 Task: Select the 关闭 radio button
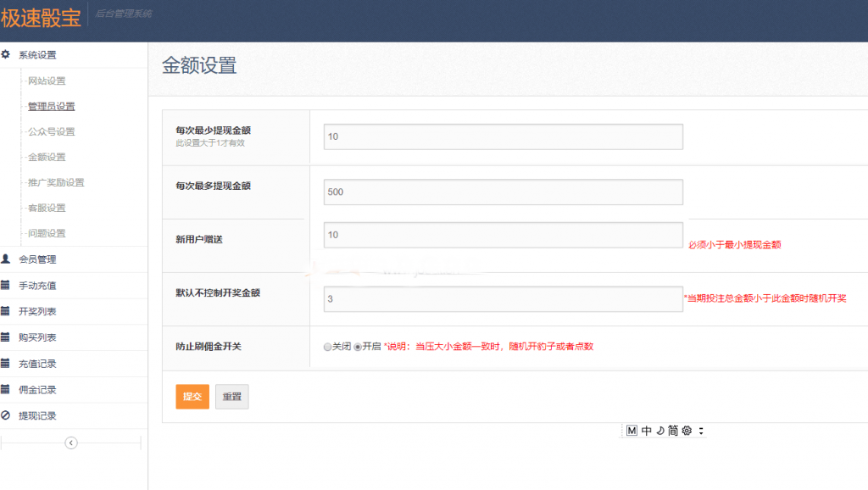[x=327, y=347]
